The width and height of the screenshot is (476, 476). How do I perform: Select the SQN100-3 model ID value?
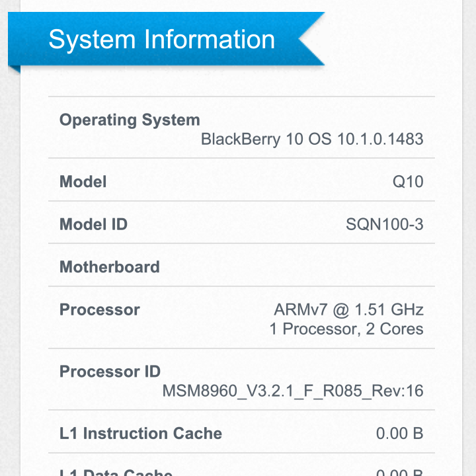(385, 225)
